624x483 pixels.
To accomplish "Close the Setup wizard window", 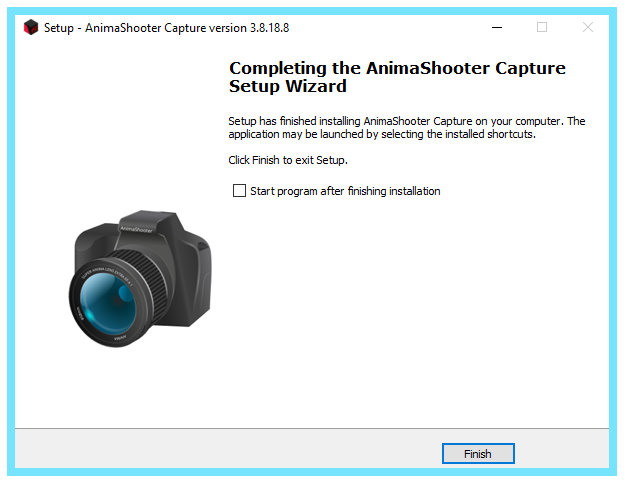I will point(588,27).
